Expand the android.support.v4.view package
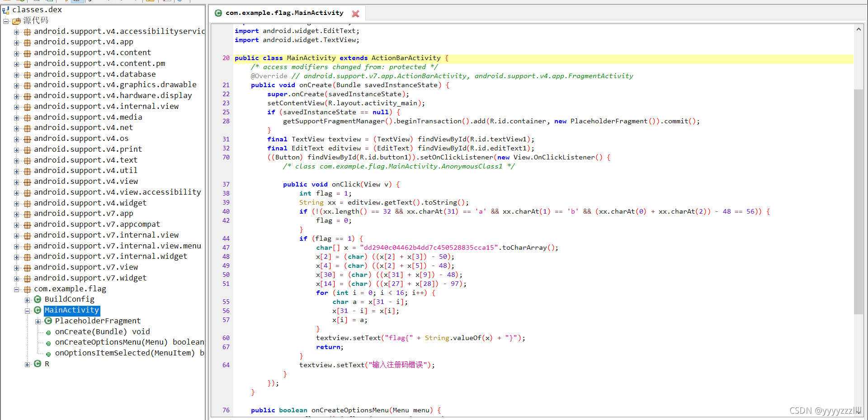 (x=17, y=182)
